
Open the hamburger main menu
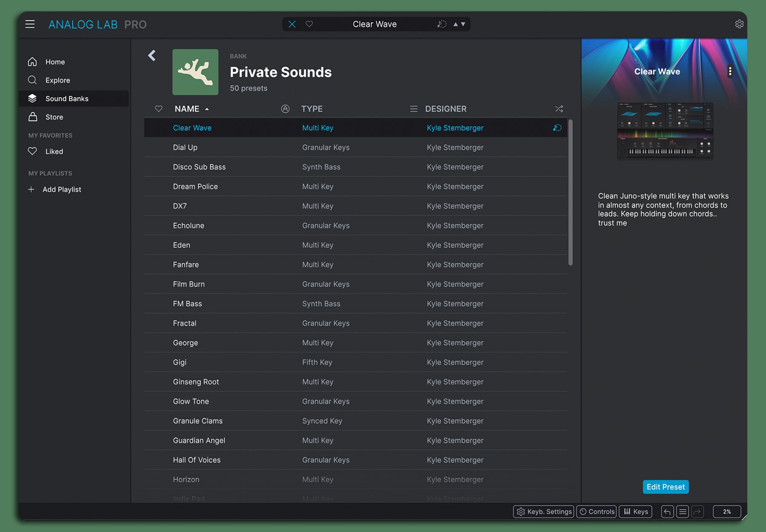[30, 24]
